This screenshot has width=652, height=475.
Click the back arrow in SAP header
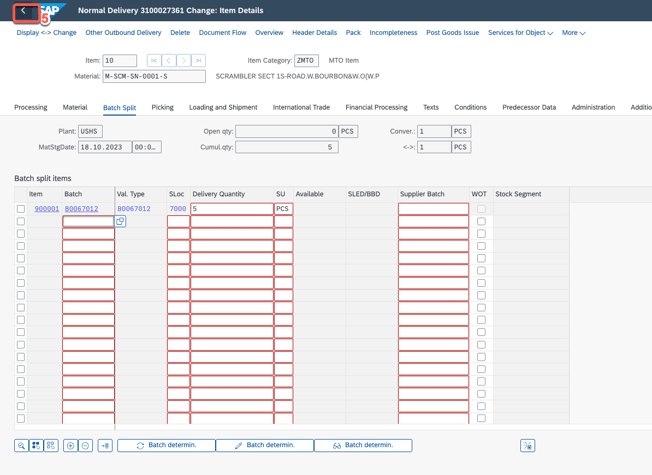(23, 11)
